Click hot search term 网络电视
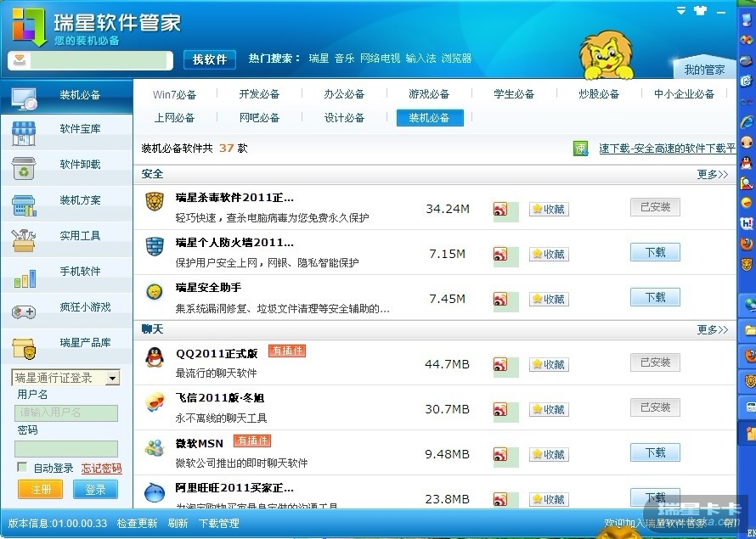 click(380, 59)
